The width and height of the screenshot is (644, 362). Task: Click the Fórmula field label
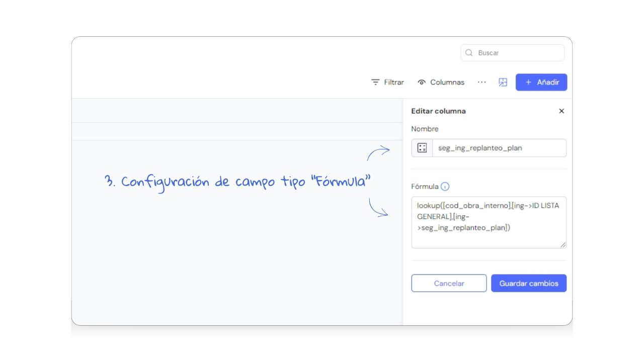(425, 187)
